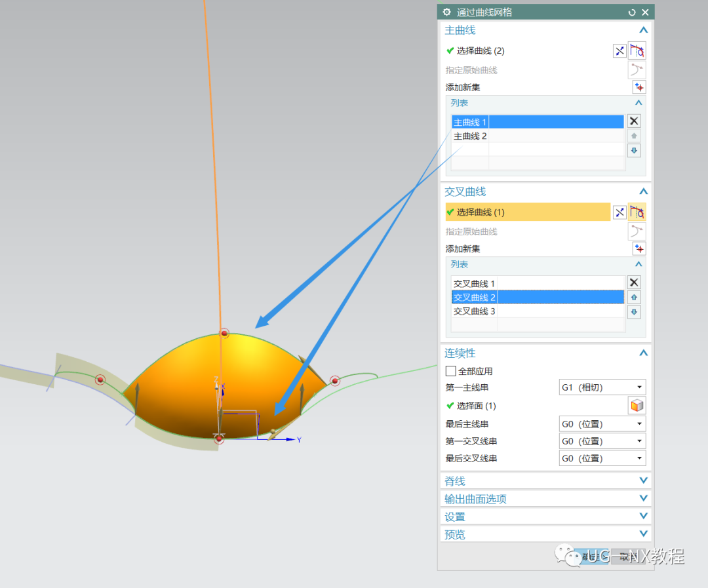Add new set icon in 交叉曲线 section
This screenshot has width=708, height=588.
(x=639, y=248)
